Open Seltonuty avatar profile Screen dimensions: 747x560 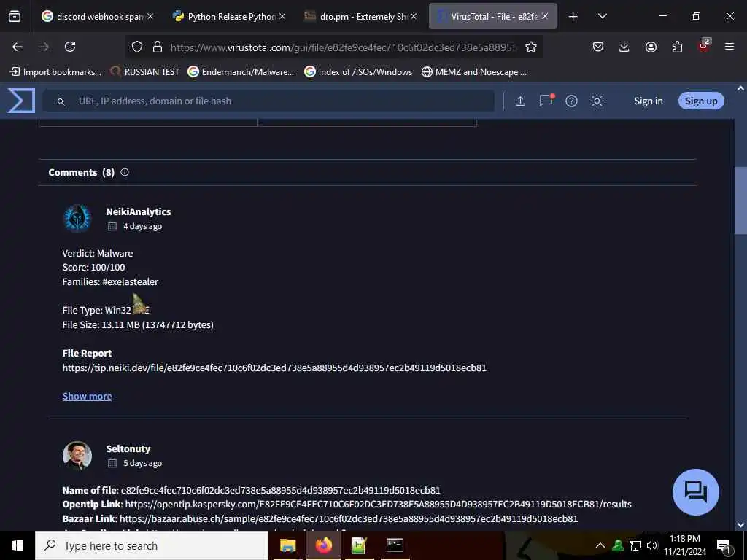coord(77,455)
